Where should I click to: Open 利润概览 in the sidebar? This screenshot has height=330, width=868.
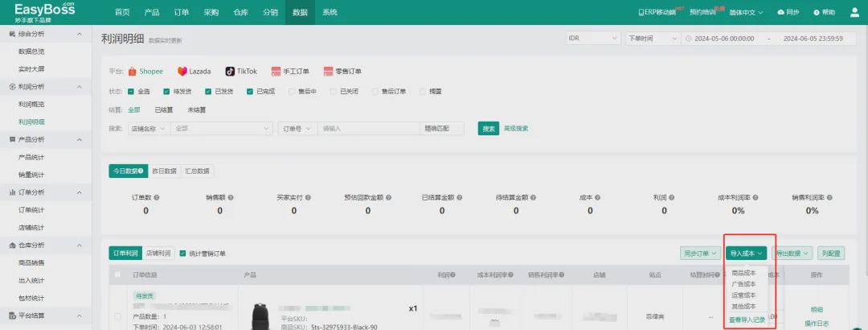point(31,105)
